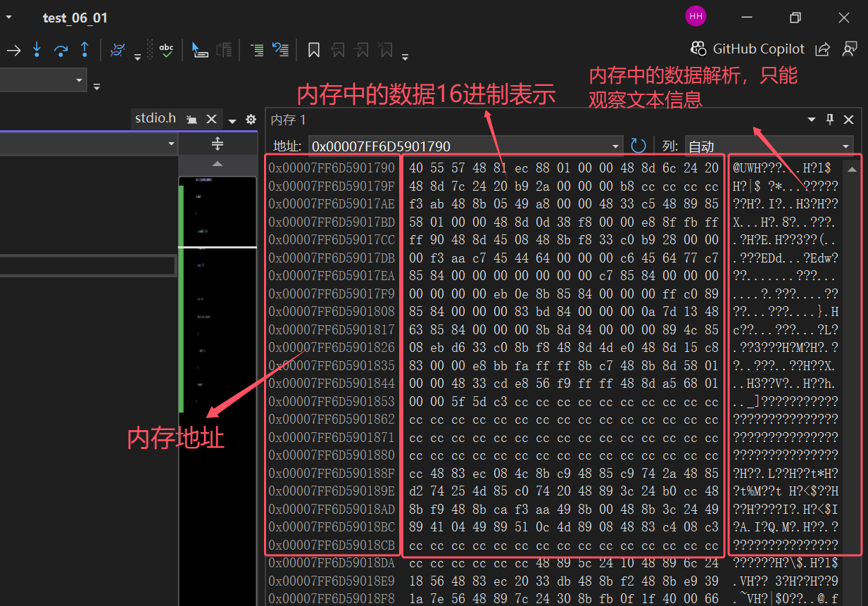Click the gear icon beside the editor tabs
Screen dimensions: 868x606
coord(251,118)
